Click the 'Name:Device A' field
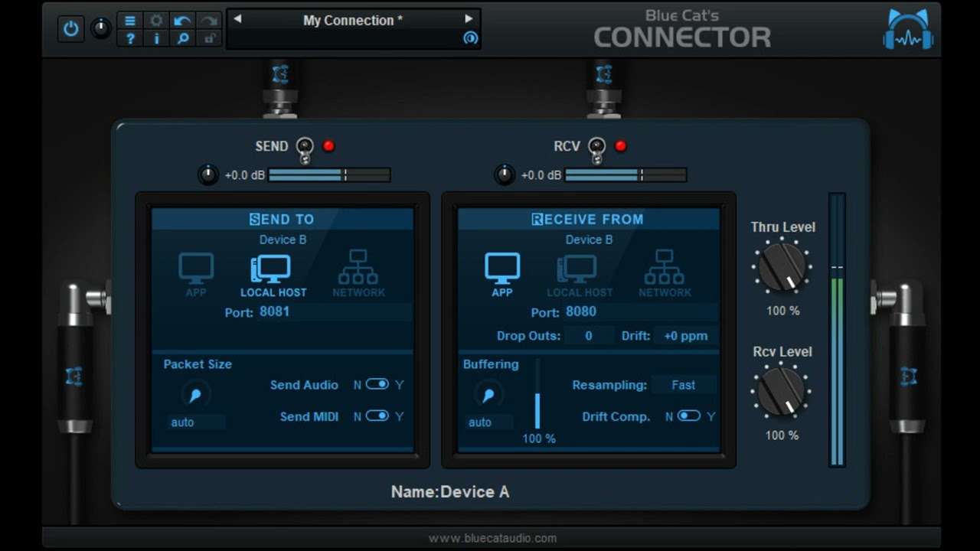 coord(450,492)
